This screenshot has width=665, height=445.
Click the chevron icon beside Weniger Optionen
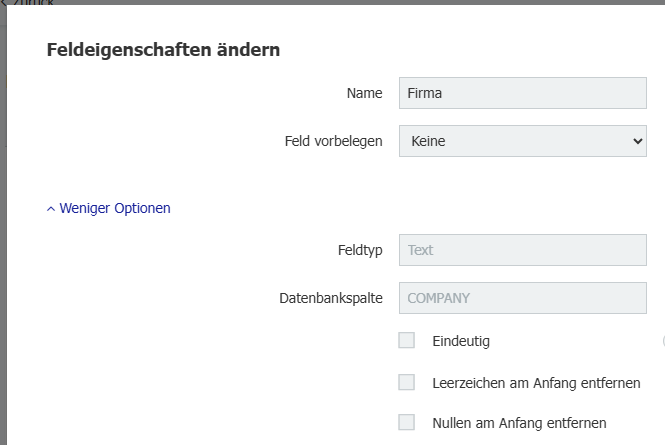tap(51, 209)
